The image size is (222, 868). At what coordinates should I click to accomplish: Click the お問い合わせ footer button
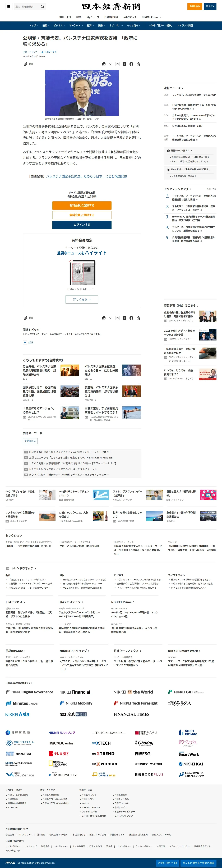pos(167,863)
